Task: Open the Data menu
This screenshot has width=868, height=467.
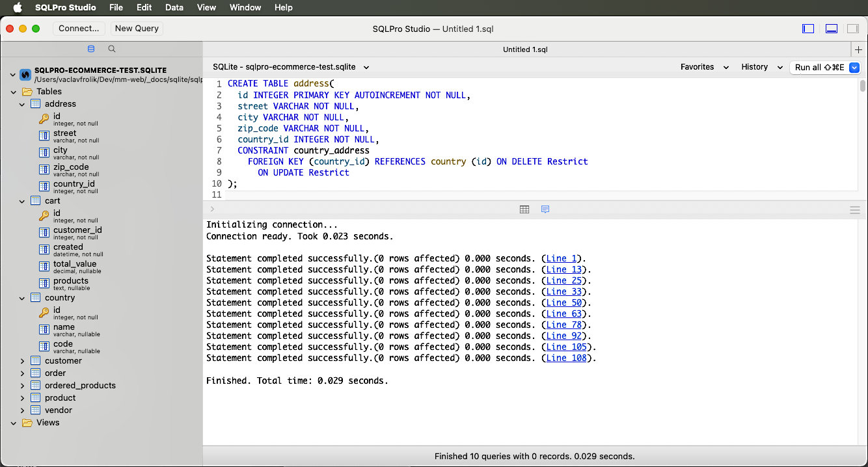Action: coord(174,8)
